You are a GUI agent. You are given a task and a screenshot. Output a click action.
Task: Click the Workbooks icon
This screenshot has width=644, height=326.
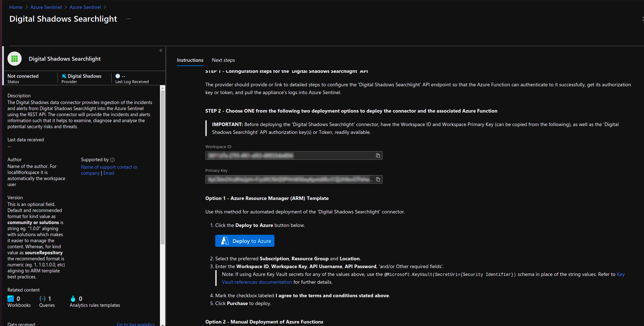[11, 299]
